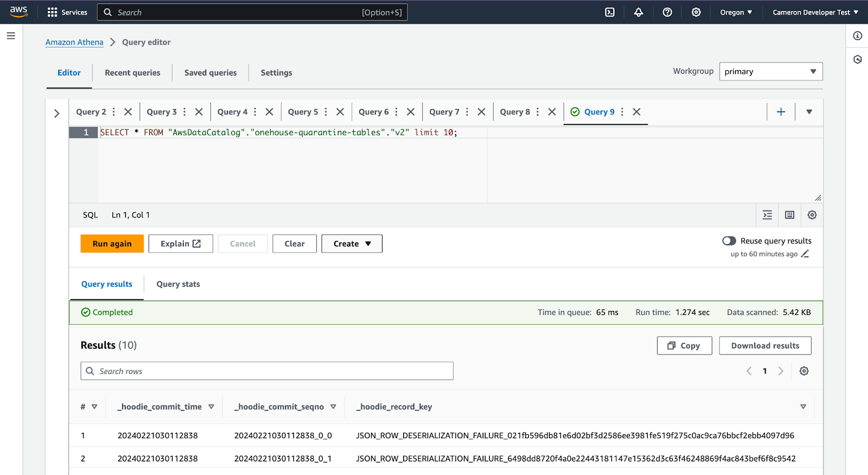This screenshot has width=868, height=475.
Task: Open the AWS home logo
Action: [x=18, y=12]
